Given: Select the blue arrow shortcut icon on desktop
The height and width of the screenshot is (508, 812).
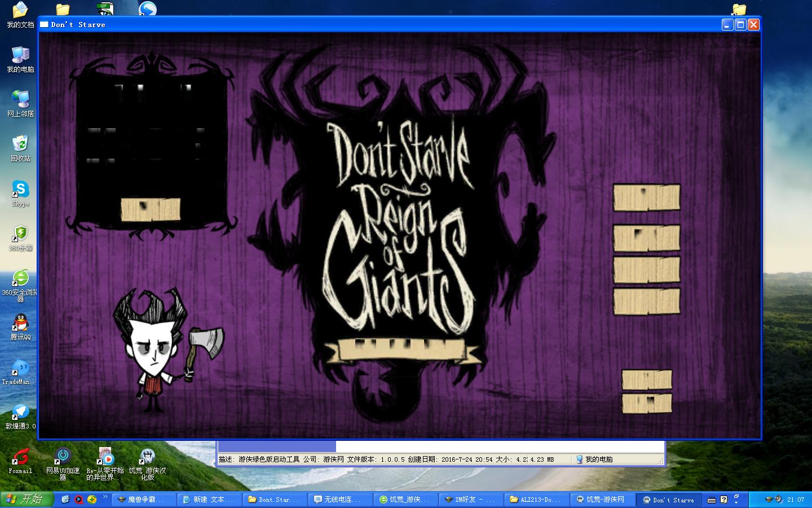Looking at the screenshot, I should click(x=148, y=8).
